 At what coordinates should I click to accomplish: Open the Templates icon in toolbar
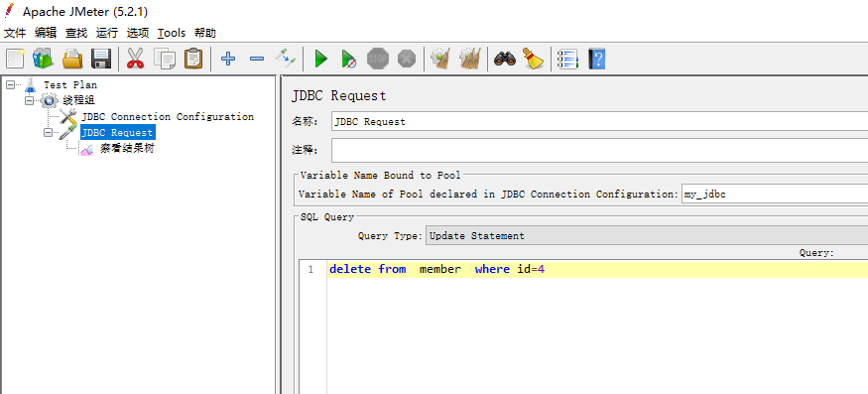[43, 59]
